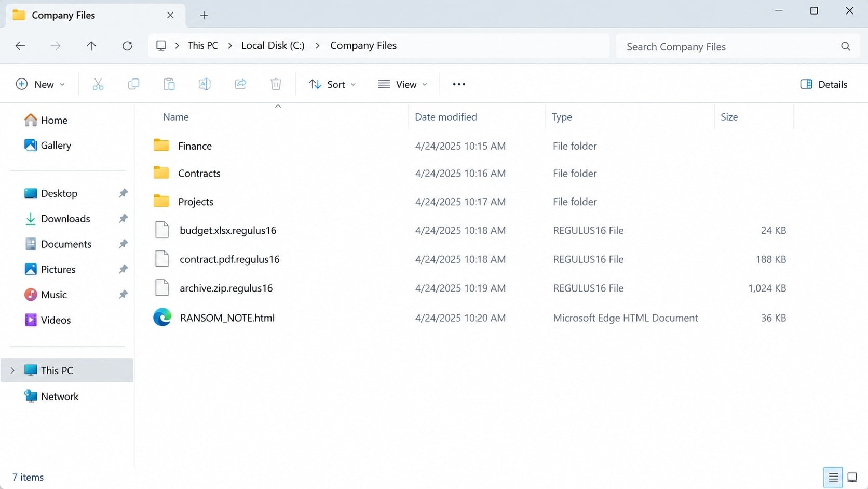Click the contract.pdf.regulus16 file icon
Viewport: 868px width, 489px height.
(162, 259)
